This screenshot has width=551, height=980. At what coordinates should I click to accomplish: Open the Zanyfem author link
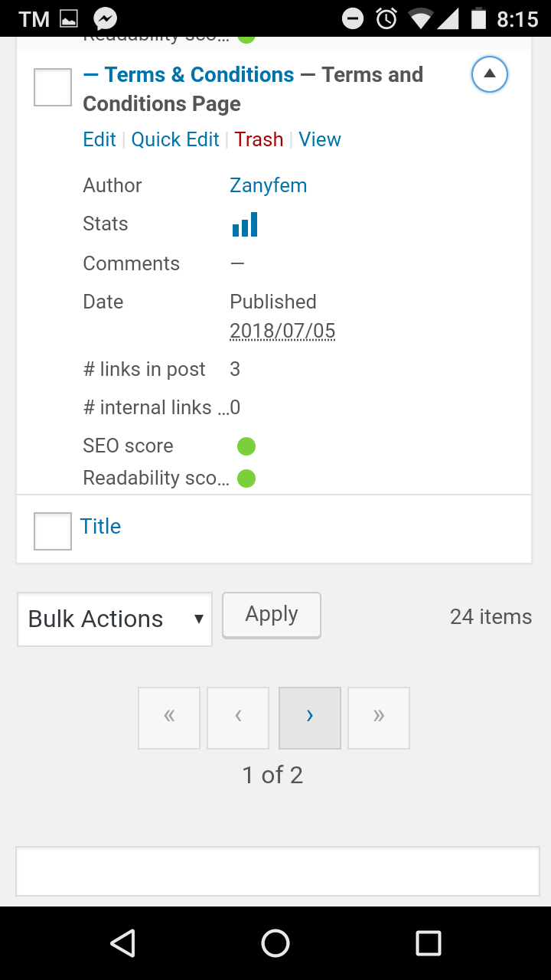click(268, 185)
